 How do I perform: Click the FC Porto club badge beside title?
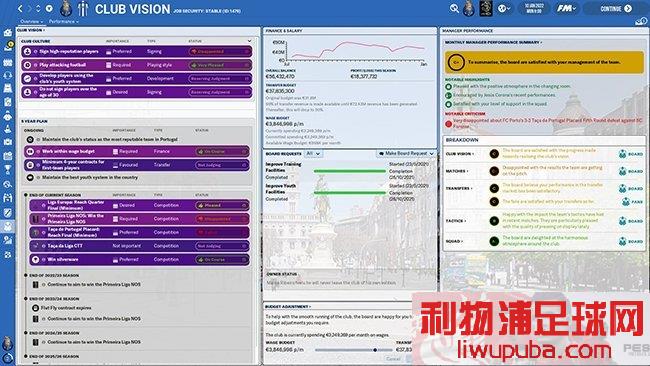pyautogui.click(x=66, y=9)
